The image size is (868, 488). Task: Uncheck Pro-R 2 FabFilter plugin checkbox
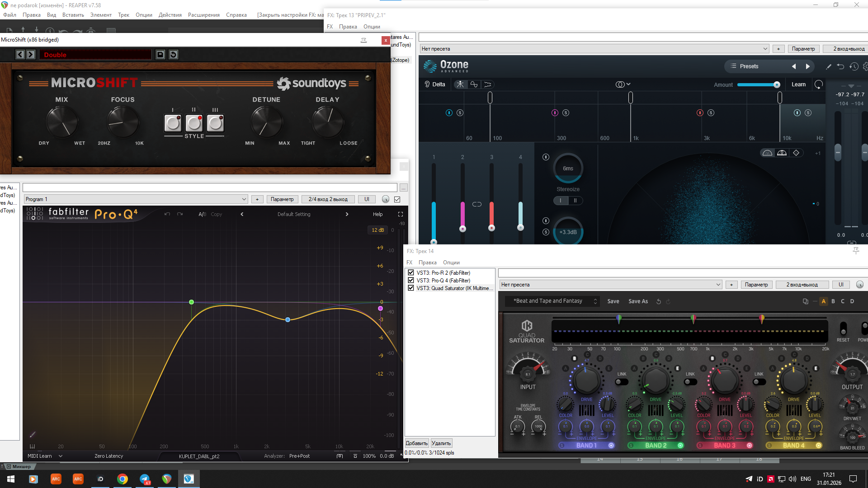point(411,272)
